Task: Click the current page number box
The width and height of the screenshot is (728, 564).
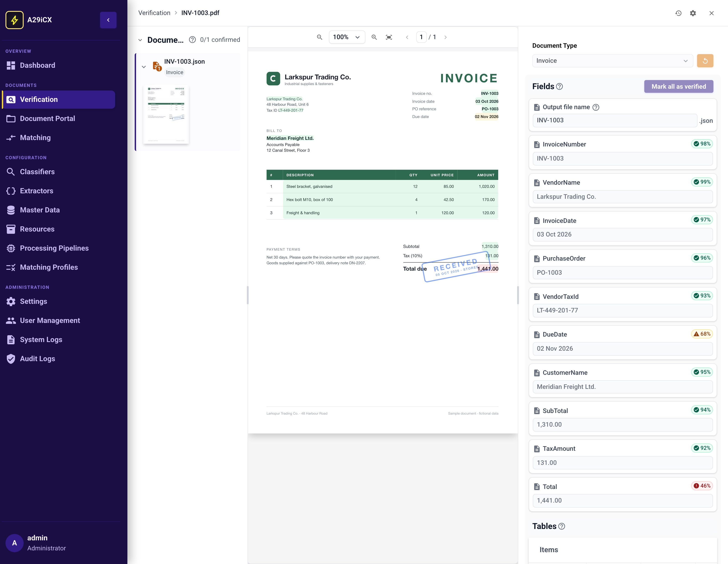Action: 421,37
